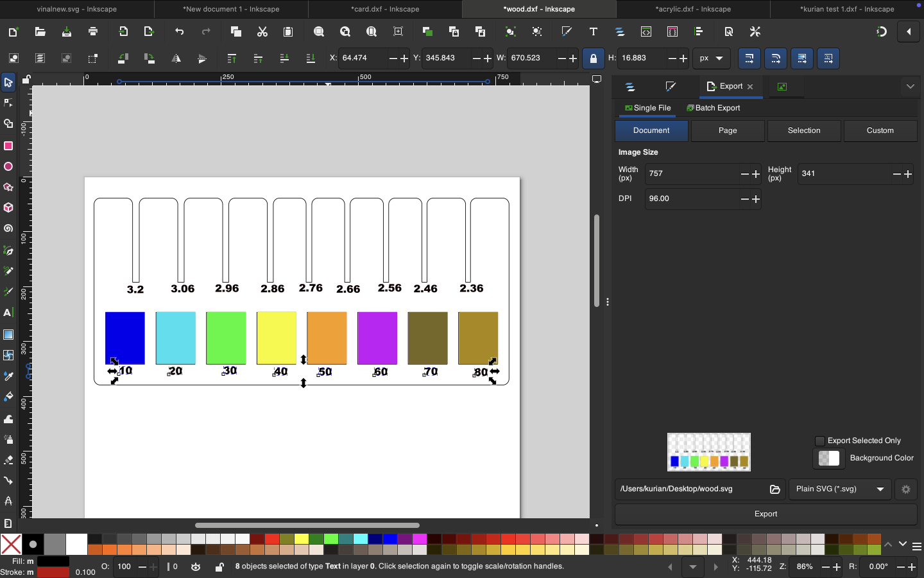Open the Plain SVG format dropdown

click(x=839, y=489)
